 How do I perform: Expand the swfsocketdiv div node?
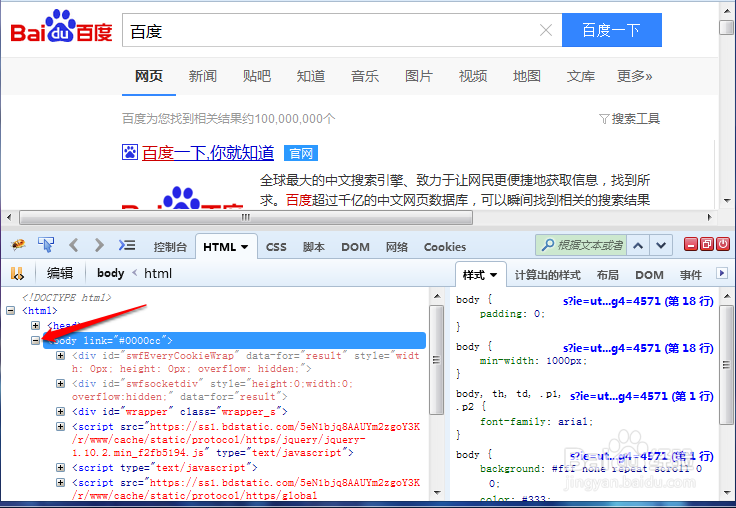tap(61, 384)
